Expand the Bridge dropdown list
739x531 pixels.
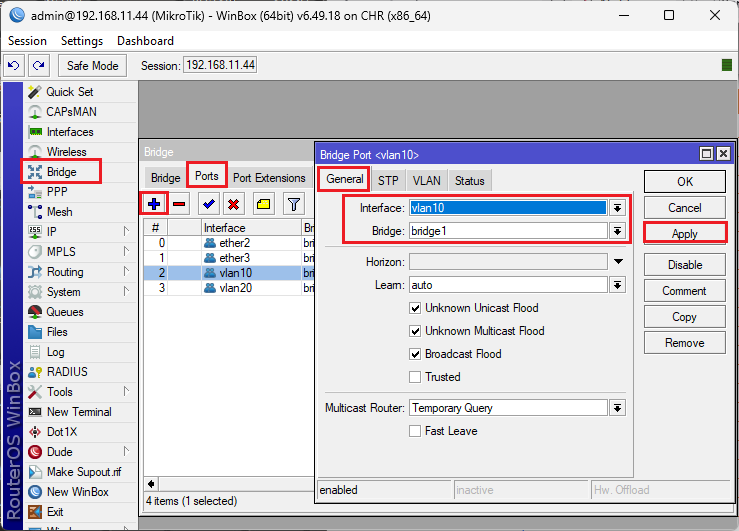pos(618,231)
